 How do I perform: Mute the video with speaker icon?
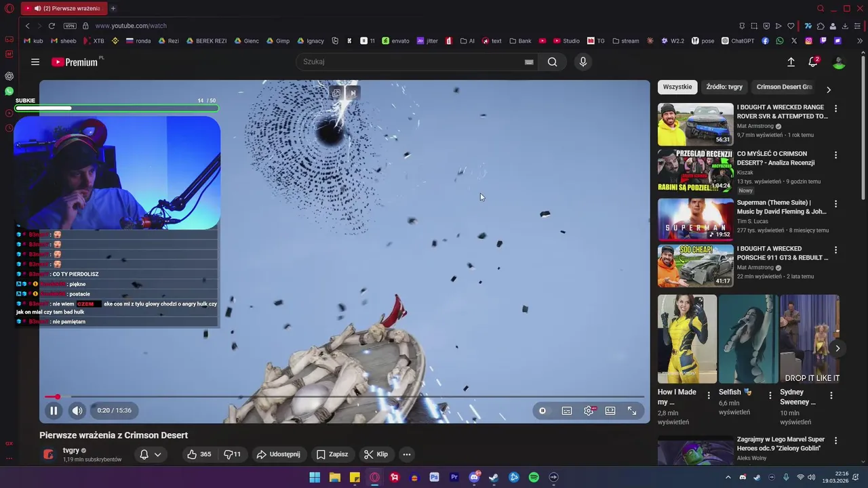point(77,410)
